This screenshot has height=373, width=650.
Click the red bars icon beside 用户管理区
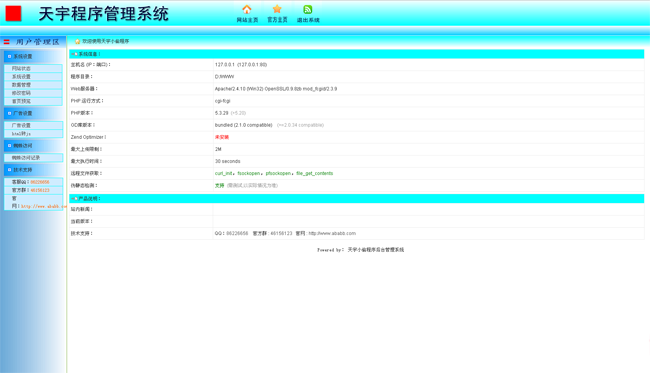[x=7, y=42]
